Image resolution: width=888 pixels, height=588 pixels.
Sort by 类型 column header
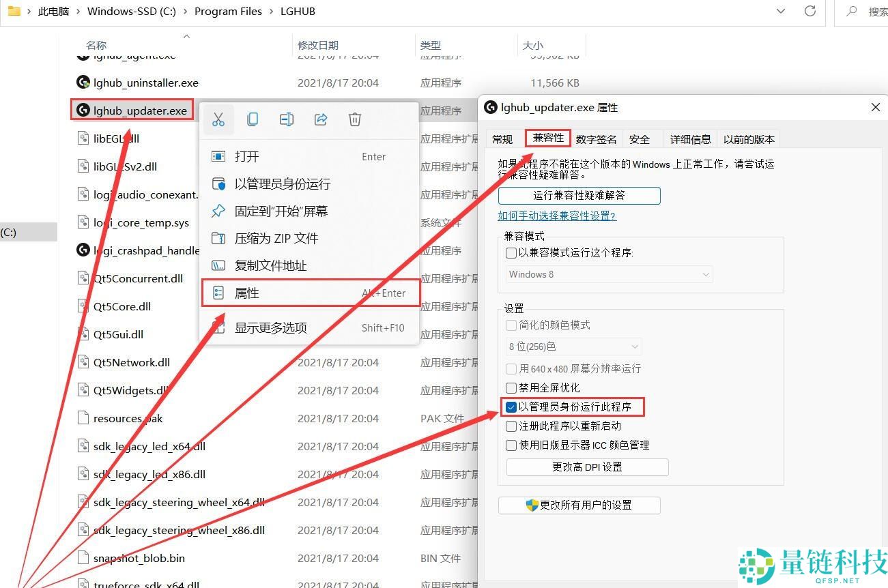[431, 45]
